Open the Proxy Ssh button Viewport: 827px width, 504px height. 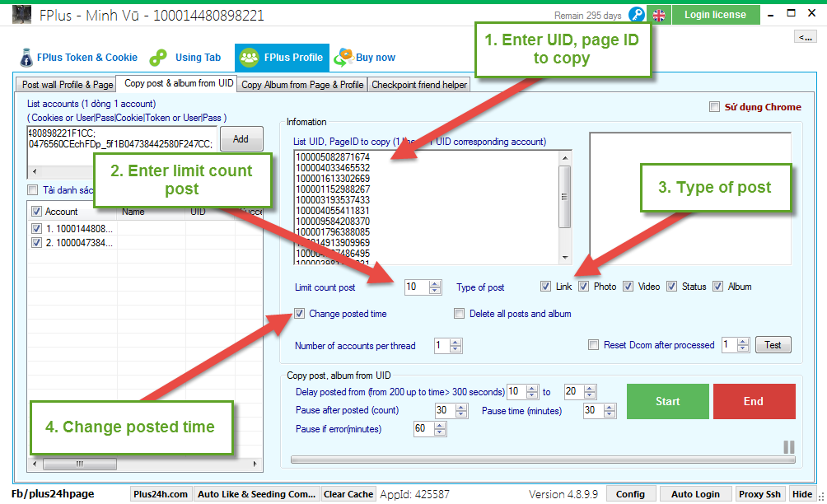click(x=759, y=494)
